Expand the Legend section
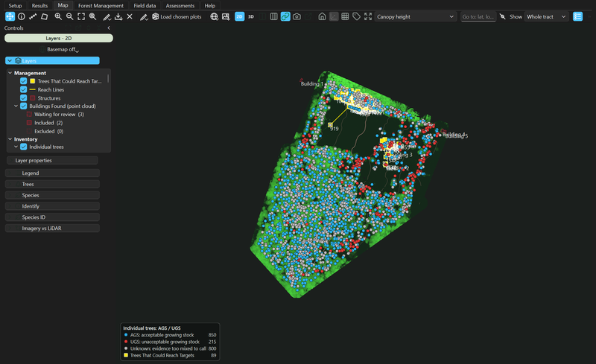This screenshot has width=596, height=364. pos(52,173)
